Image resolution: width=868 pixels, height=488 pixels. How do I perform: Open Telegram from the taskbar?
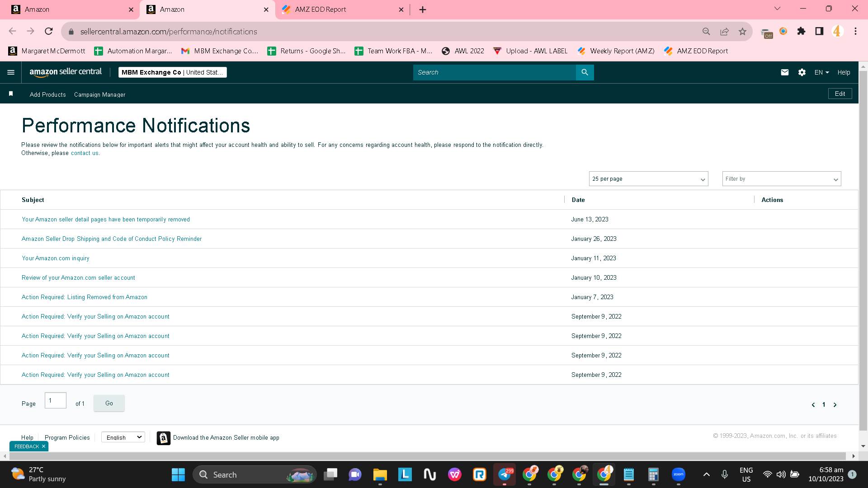coord(505,474)
